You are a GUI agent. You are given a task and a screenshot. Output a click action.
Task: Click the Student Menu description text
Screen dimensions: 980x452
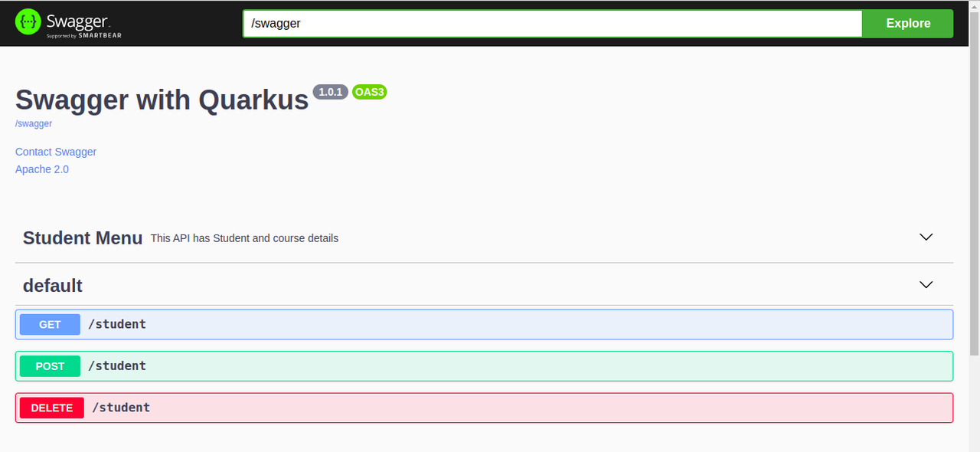coord(244,238)
